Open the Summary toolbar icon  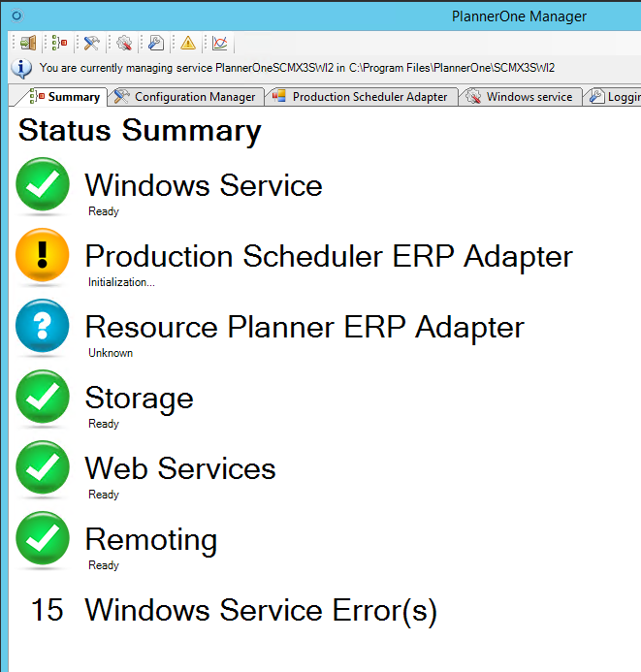pos(59,43)
